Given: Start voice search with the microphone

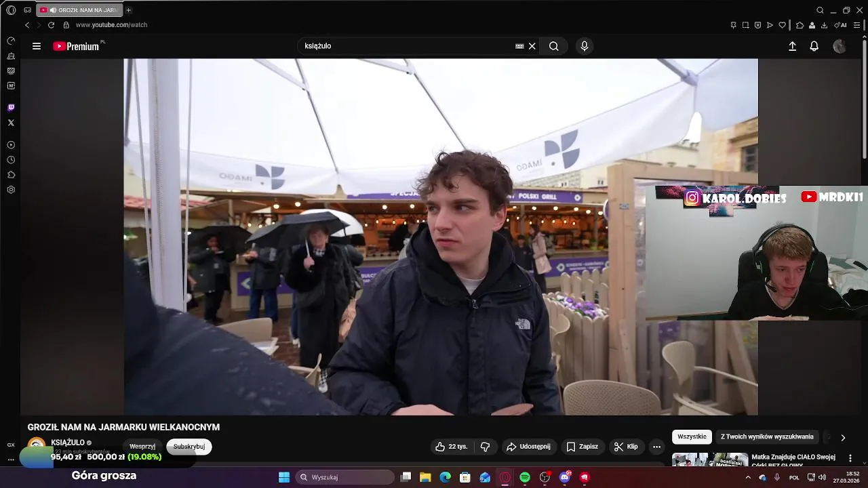Looking at the screenshot, I should [x=585, y=46].
